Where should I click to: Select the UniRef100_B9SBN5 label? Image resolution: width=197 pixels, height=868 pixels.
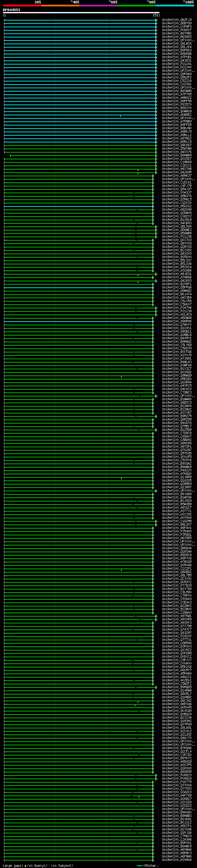[x=177, y=91]
